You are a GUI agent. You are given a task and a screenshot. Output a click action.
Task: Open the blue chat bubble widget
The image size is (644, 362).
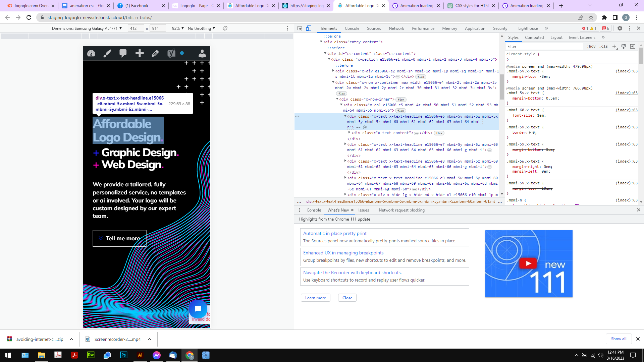(198, 309)
